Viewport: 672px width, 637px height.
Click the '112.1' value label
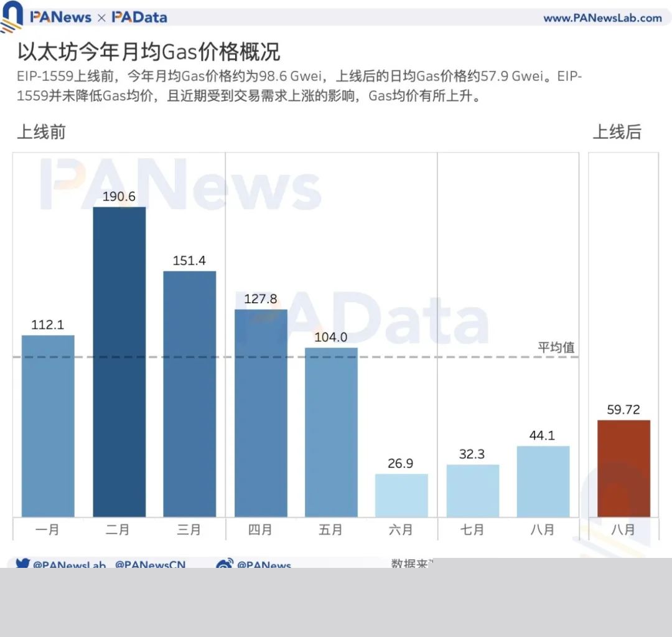coord(47,324)
